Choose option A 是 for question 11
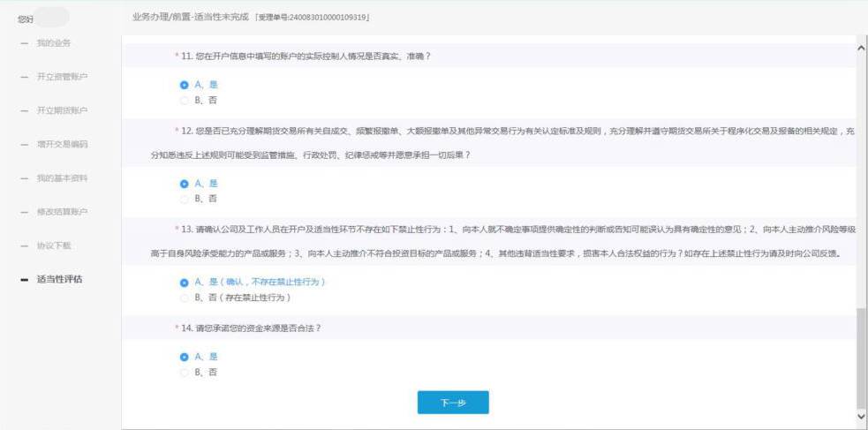The width and height of the screenshot is (868, 430). coord(184,85)
